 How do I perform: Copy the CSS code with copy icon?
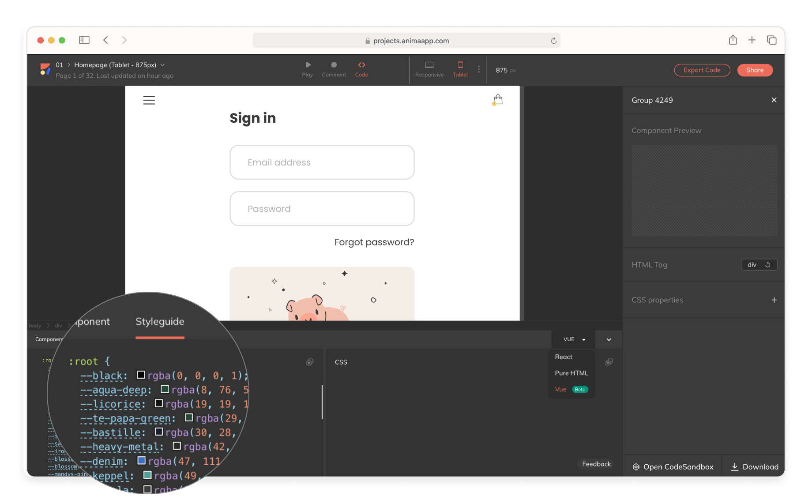tap(609, 362)
